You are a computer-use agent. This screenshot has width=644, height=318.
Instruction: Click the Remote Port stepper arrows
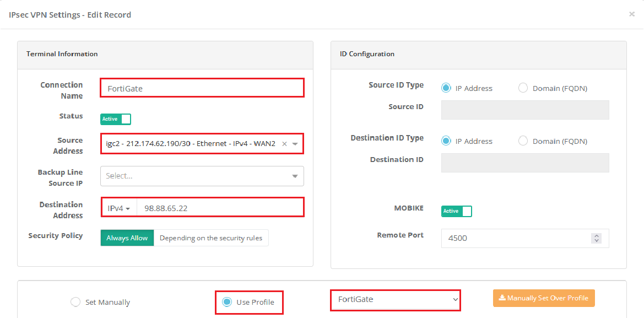coord(596,238)
